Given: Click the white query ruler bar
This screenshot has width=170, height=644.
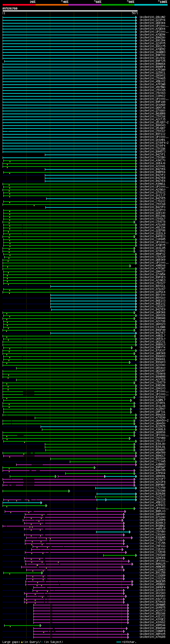Looking at the screenshot, I should point(70,11).
